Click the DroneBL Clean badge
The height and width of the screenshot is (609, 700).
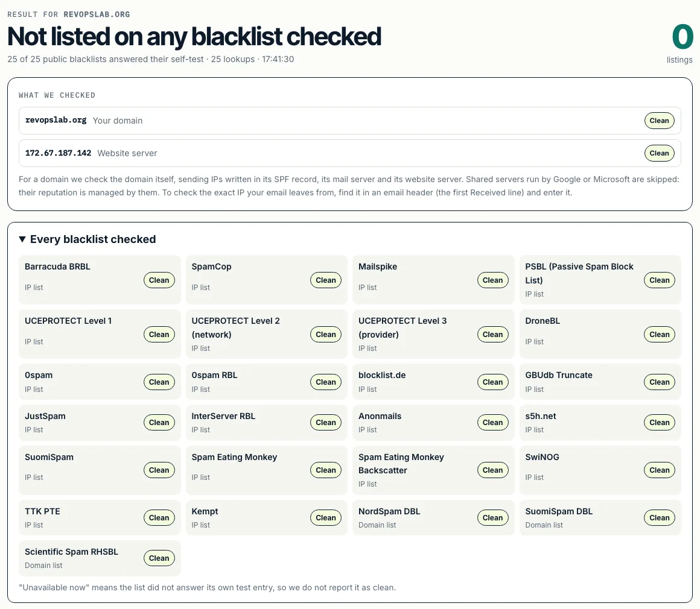tap(660, 335)
